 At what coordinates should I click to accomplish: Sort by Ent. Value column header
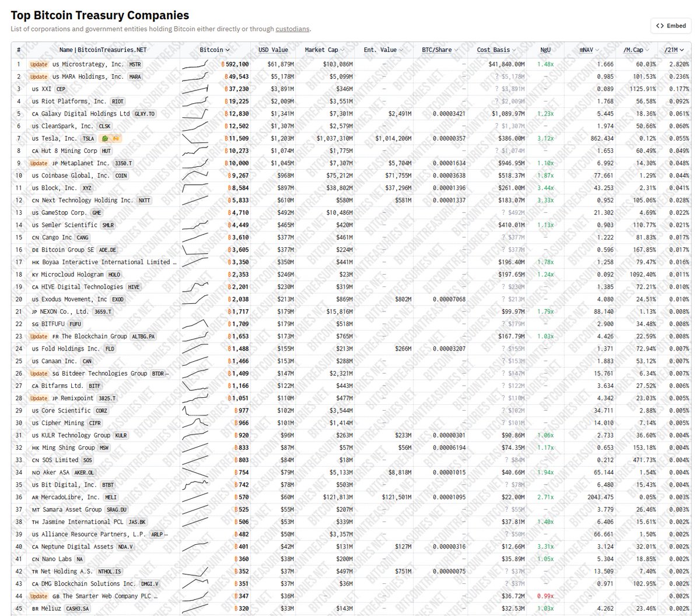tap(383, 50)
